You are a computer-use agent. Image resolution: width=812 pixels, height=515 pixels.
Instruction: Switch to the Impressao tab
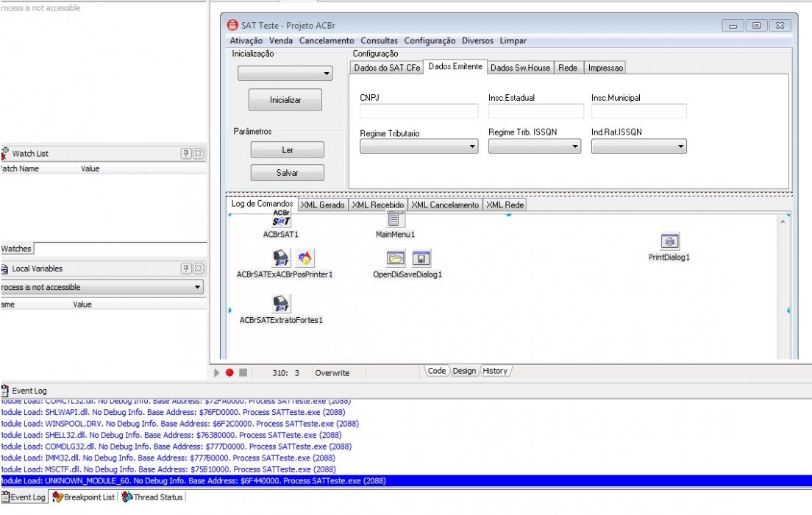pyautogui.click(x=605, y=68)
